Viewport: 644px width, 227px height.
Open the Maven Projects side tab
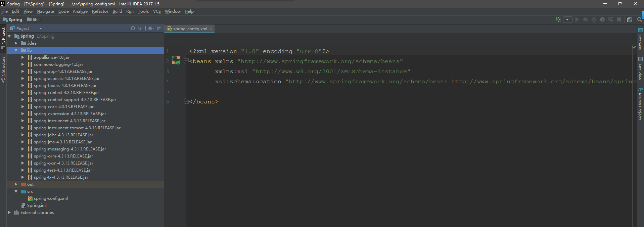pos(640,104)
